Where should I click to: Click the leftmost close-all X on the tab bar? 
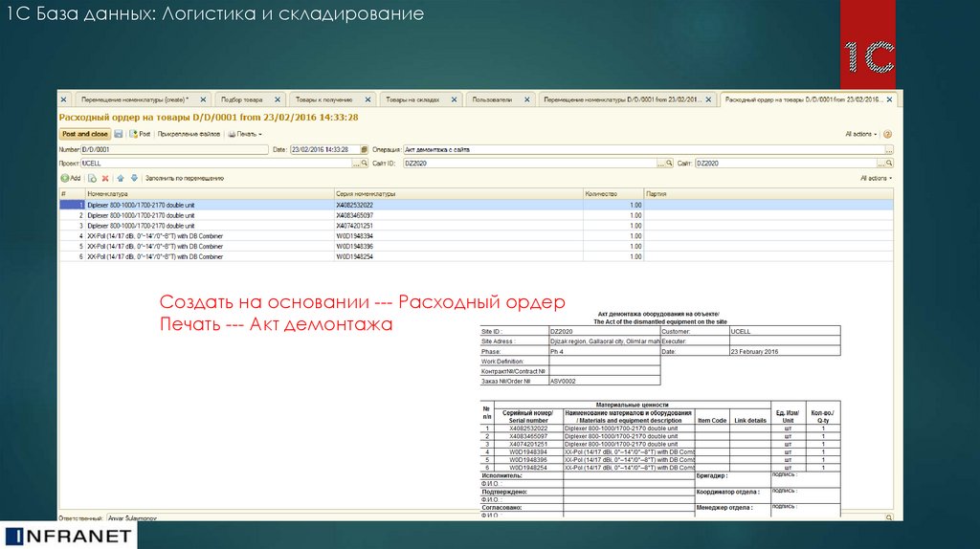tap(63, 99)
